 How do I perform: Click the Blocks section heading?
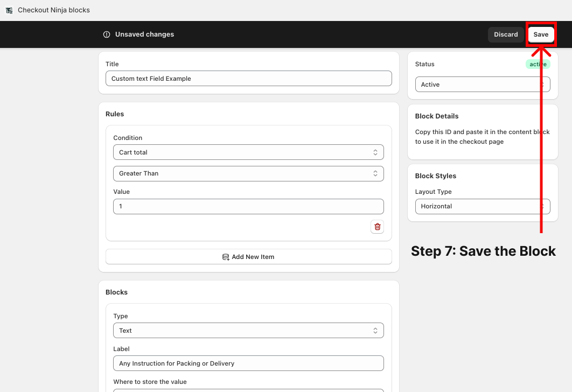coord(116,292)
